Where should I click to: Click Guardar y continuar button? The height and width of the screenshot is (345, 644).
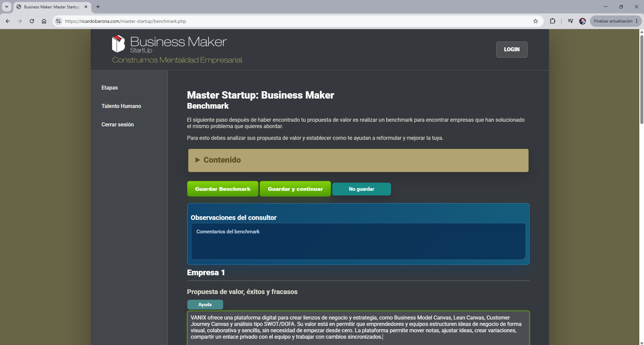point(295,189)
